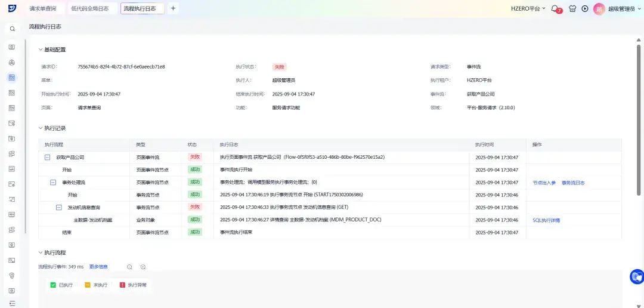Collapse the 获取产品公司 tree row
644x308 pixels.
pyautogui.click(x=47, y=157)
